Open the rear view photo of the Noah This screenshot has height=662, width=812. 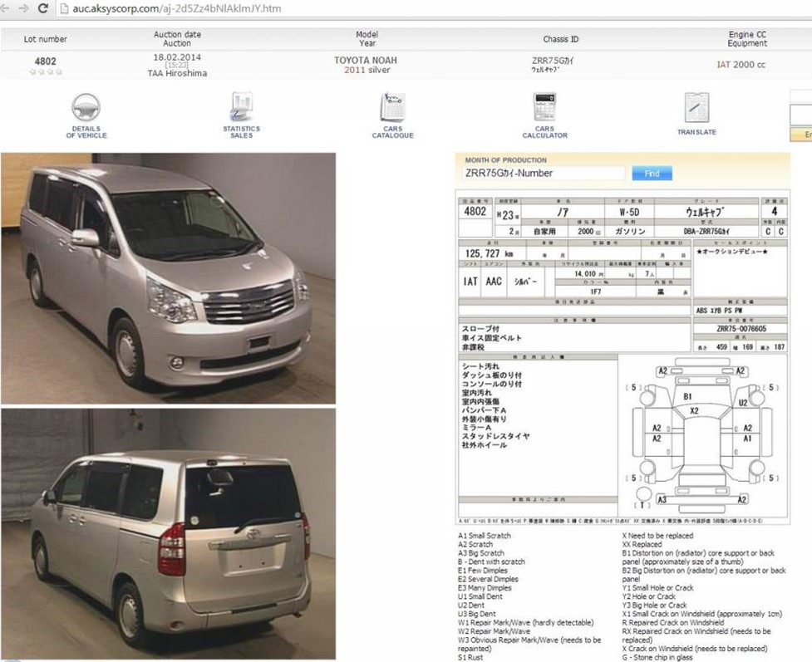[169, 534]
